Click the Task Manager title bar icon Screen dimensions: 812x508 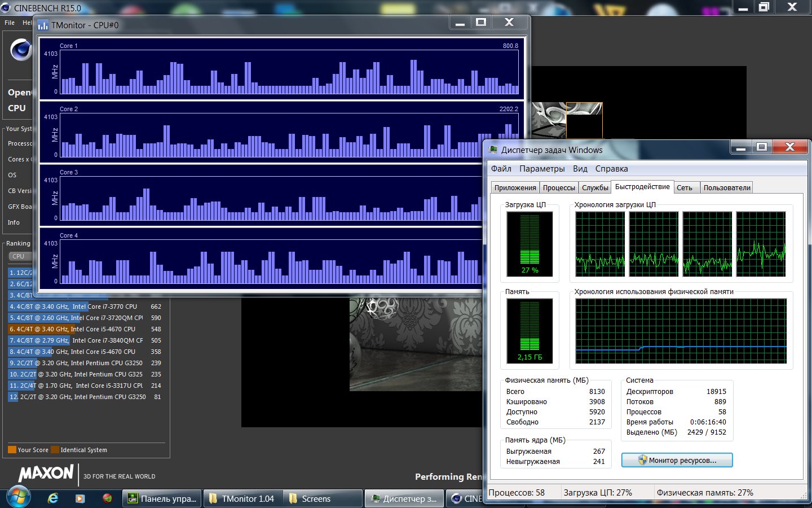(x=493, y=150)
